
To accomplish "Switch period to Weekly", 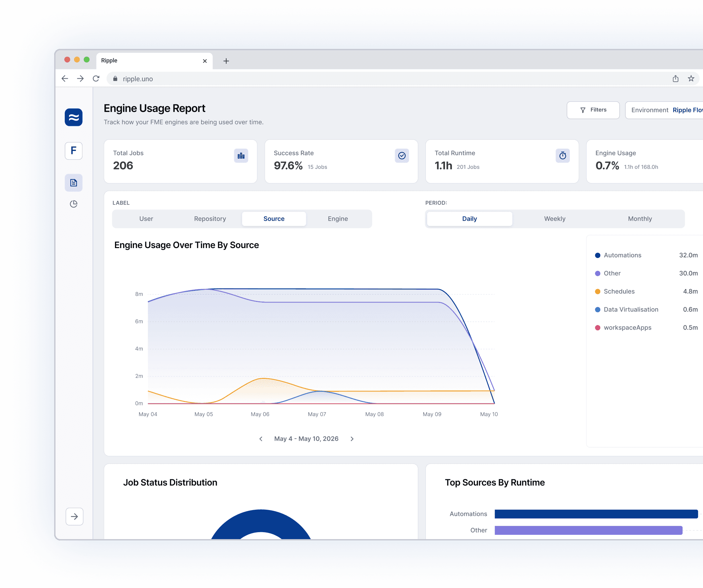I will pyautogui.click(x=555, y=219).
